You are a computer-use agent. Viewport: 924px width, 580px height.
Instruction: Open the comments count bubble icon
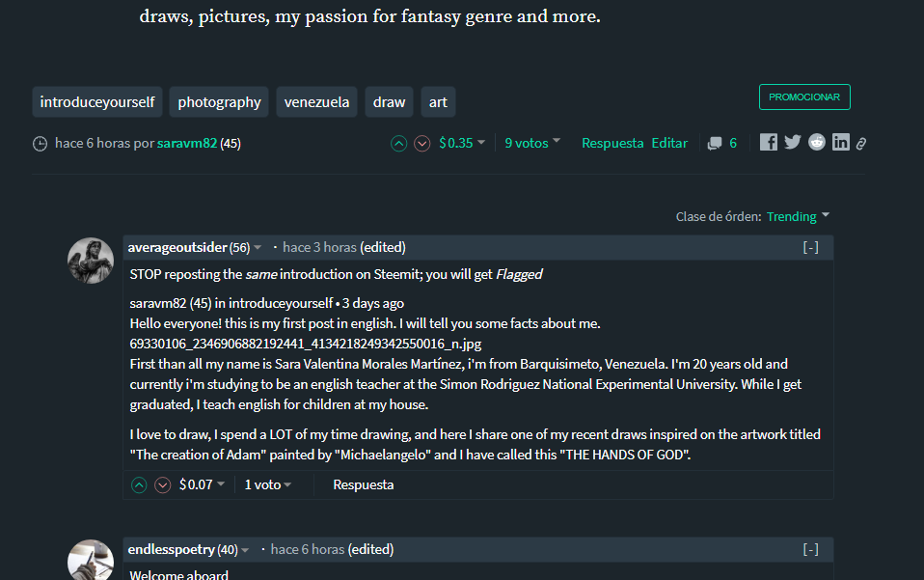715,144
